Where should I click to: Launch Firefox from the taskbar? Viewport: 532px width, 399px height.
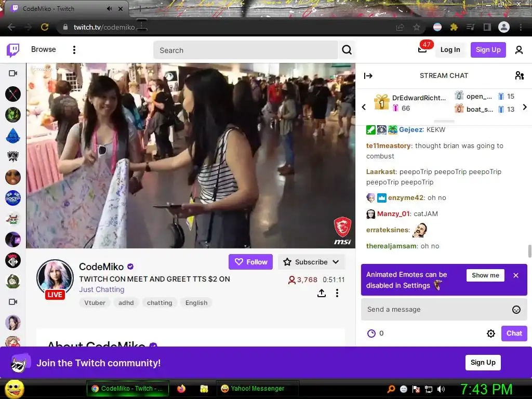(x=181, y=389)
